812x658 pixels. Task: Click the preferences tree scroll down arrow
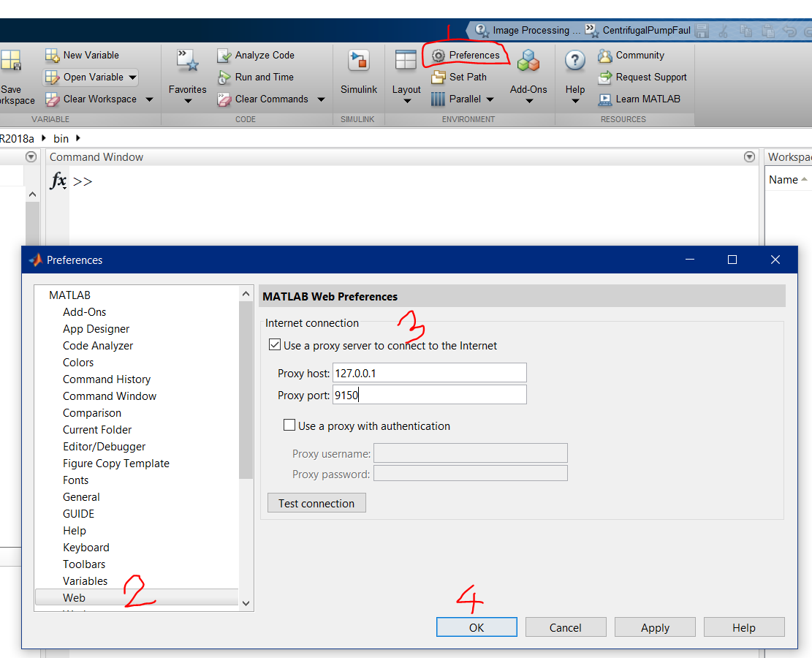[246, 604]
